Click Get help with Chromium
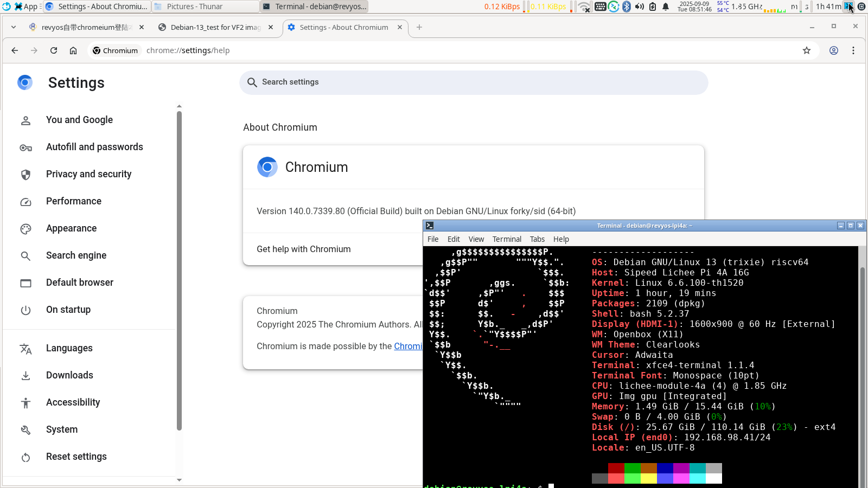Image resolution: width=868 pixels, height=488 pixels. click(304, 249)
